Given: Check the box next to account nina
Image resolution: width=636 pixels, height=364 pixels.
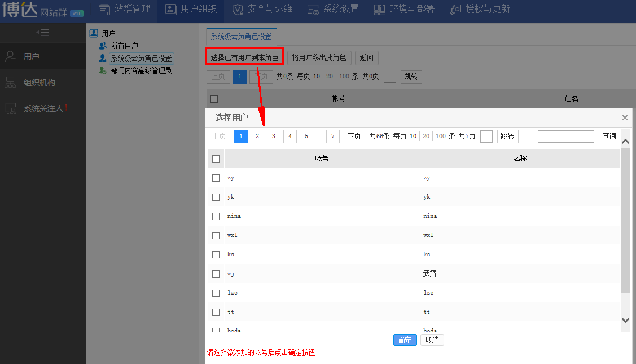Looking at the screenshot, I should 216,216.
